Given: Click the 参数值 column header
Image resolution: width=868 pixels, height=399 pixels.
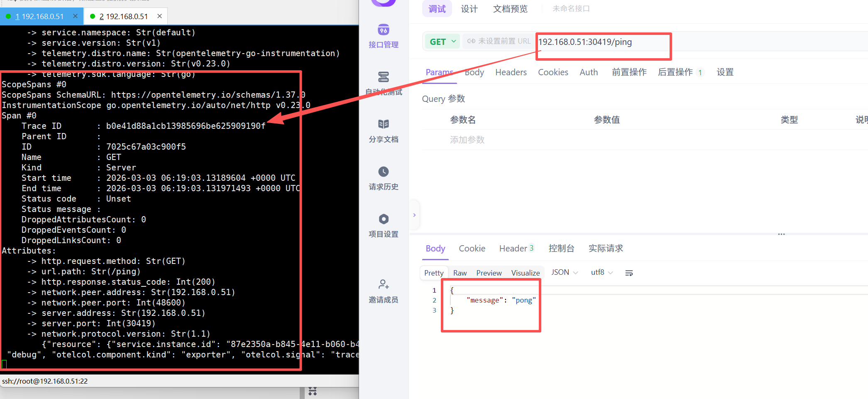Looking at the screenshot, I should (x=606, y=120).
